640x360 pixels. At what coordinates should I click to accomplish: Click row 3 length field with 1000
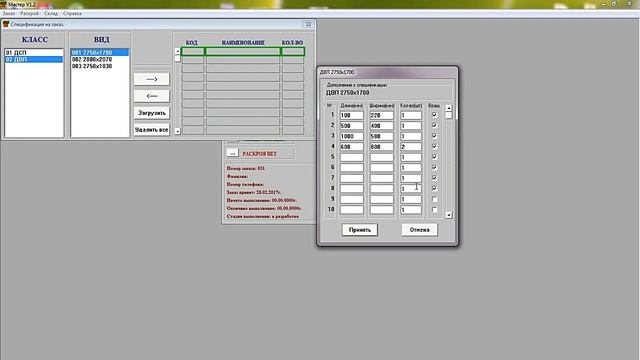(x=351, y=136)
